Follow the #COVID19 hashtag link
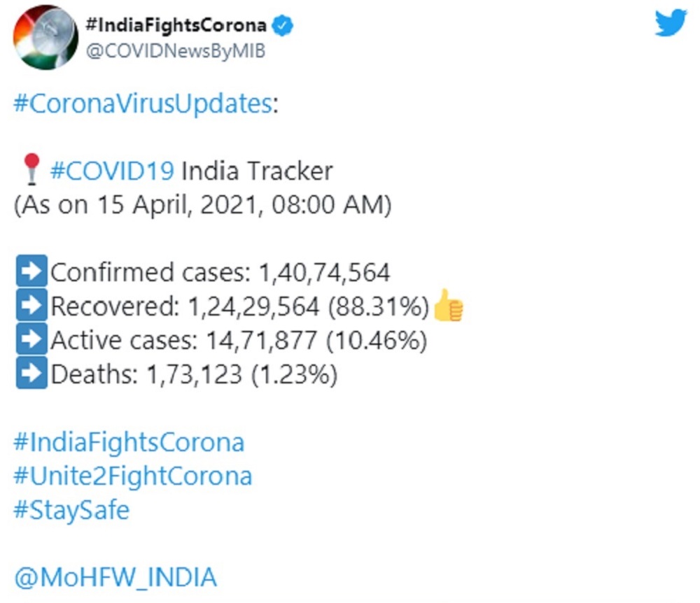The height and width of the screenshot is (603, 700). click(x=112, y=171)
